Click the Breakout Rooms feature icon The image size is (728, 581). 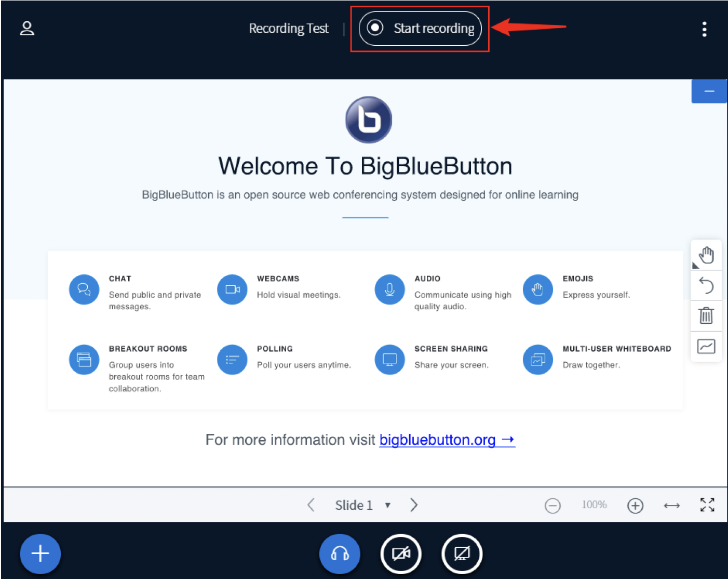(84, 360)
